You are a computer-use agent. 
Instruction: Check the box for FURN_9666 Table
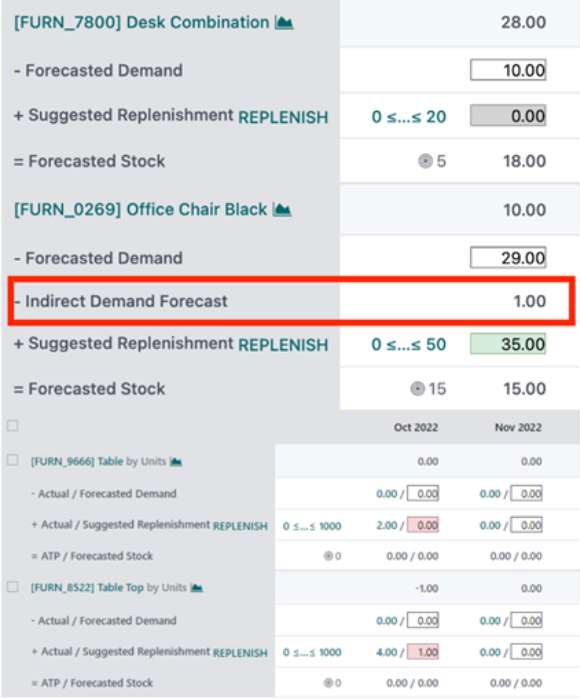12,460
